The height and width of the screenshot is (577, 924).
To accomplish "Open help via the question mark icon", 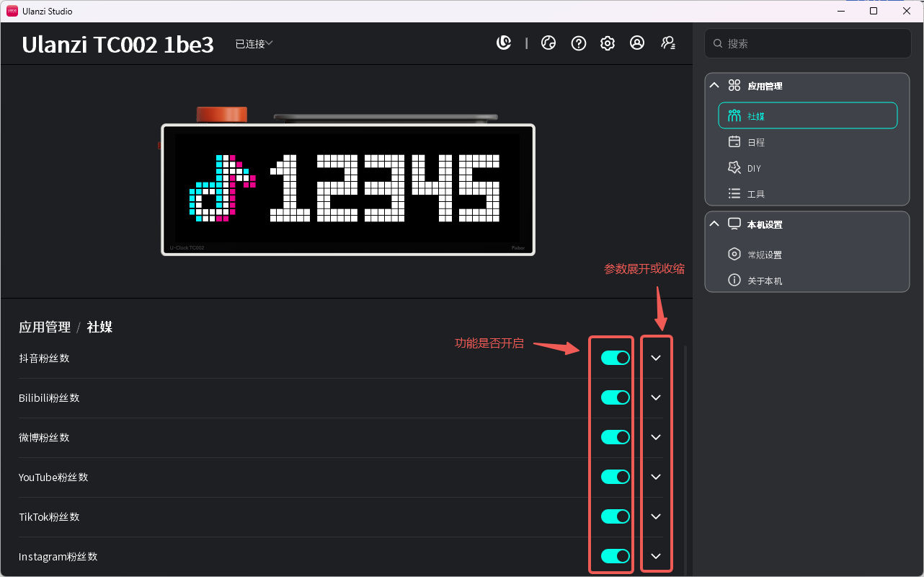I will point(579,43).
